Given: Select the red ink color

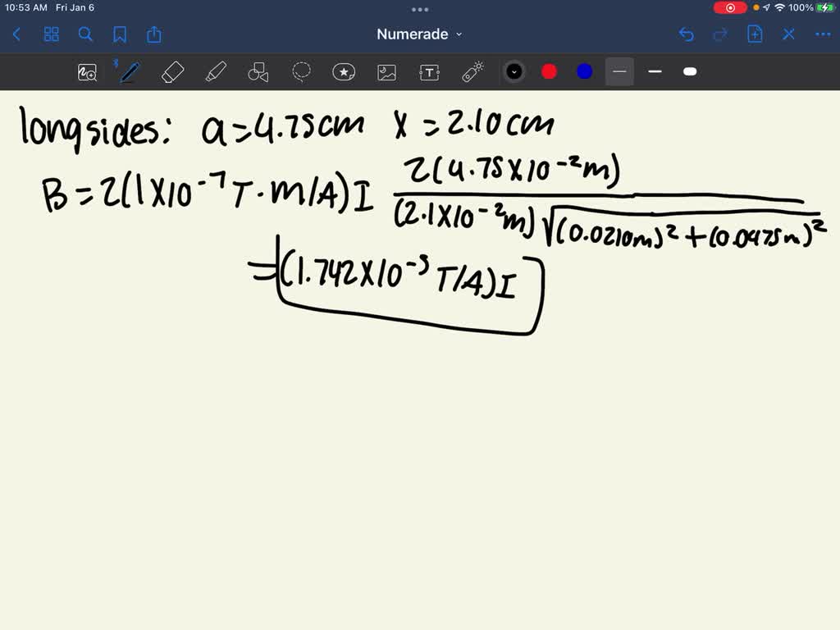Looking at the screenshot, I should point(549,71).
